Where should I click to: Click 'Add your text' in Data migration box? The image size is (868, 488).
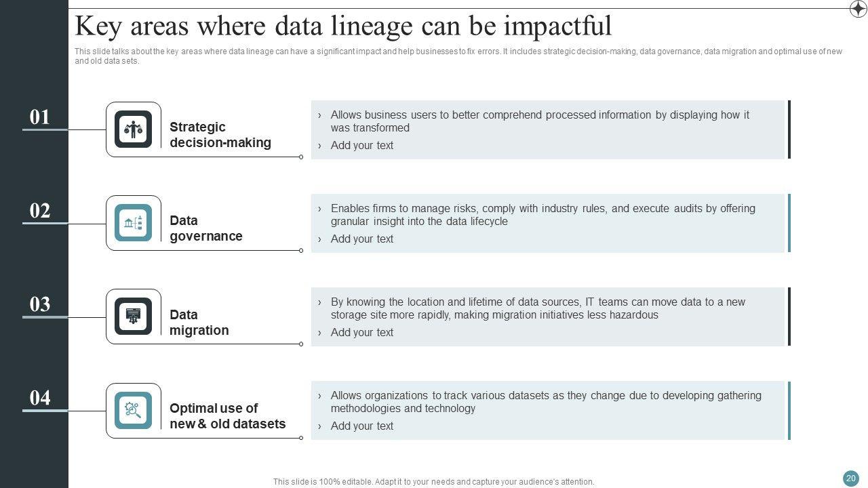(x=361, y=333)
